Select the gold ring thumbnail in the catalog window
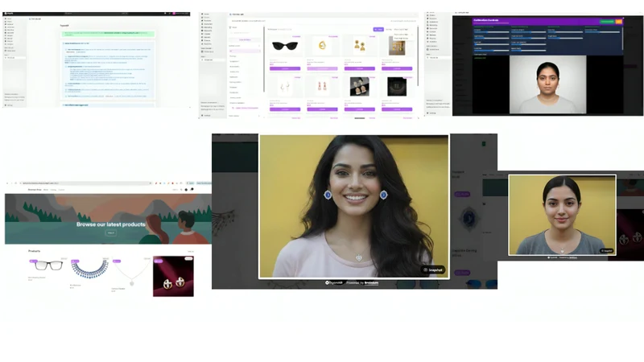The height and width of the screenshot is (362, 644). [x=323, y=46]
